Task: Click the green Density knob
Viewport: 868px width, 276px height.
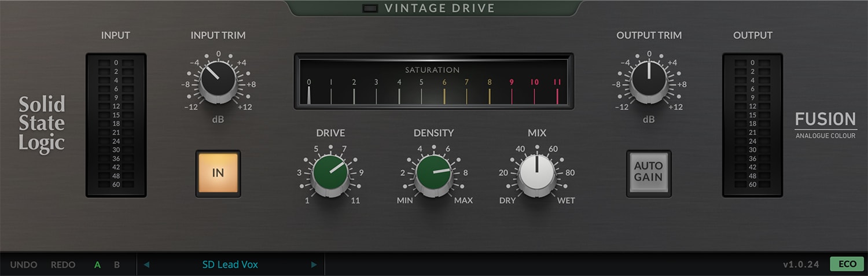Action: (x=433, y=174)
